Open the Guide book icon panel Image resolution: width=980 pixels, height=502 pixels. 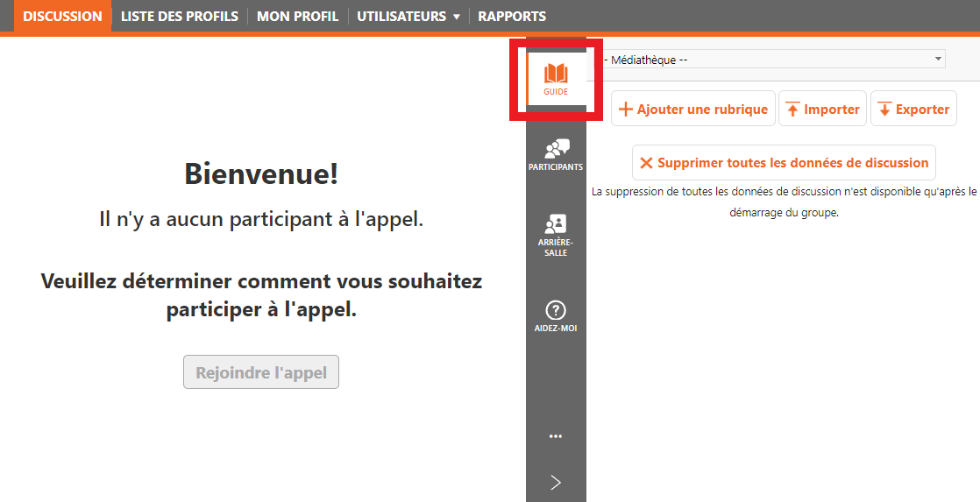click(x=556, y=74)
